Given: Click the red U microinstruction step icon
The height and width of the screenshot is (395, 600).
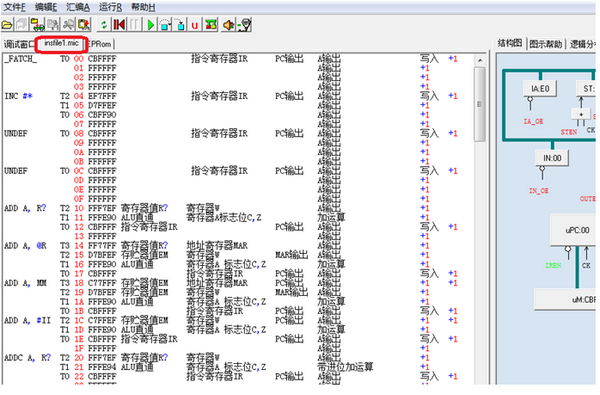Looking at the screenshot, I should [195, 25].
